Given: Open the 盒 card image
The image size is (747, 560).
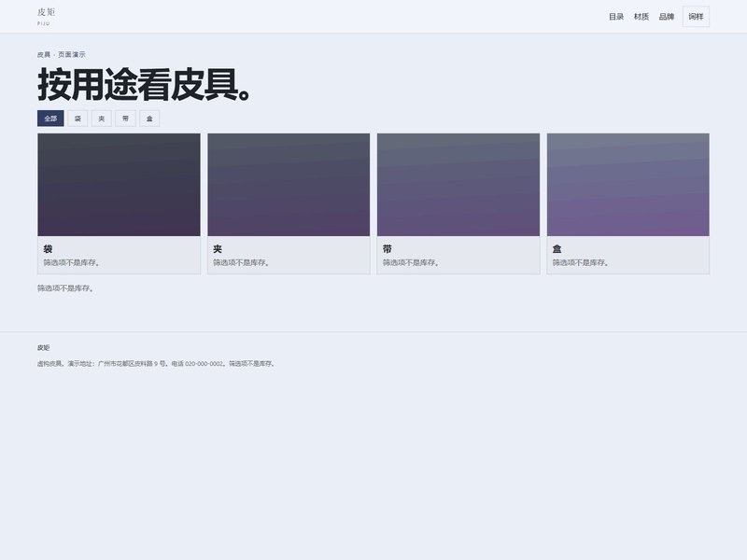Looking at the screenshot, I should (627, 185).
